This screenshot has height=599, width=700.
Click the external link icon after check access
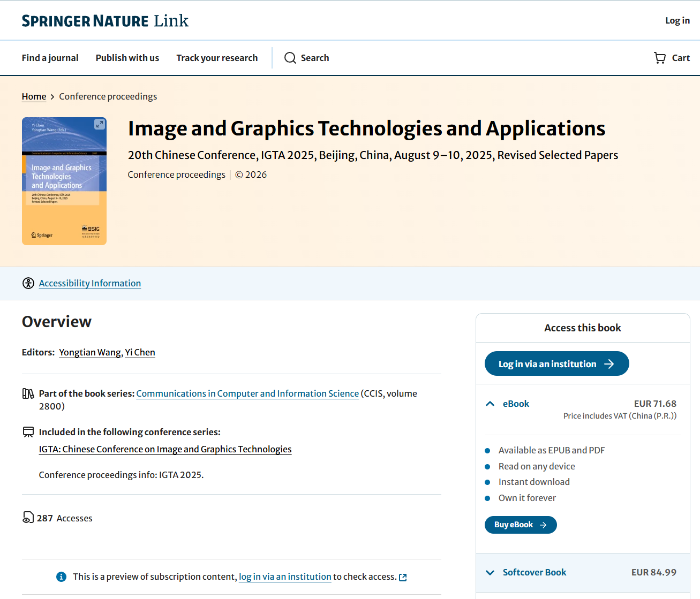pyautogui.click(x=403, y=577)
